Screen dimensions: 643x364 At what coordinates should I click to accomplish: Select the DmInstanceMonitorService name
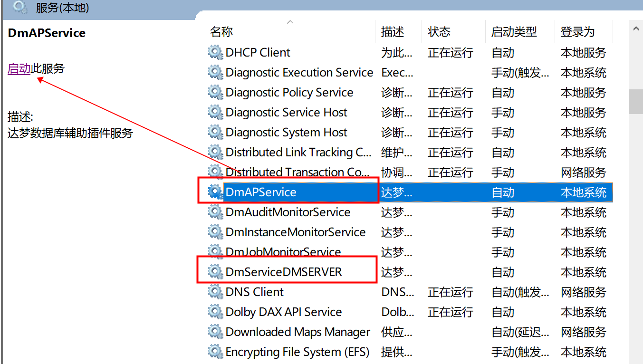point(296,232)
